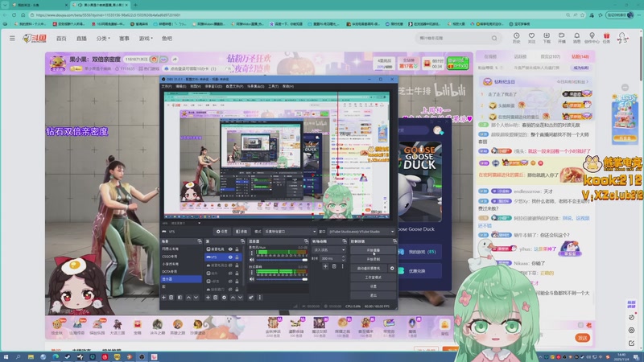Remove selected source trash icon
The height and width of the screenshot is (362, 644).
point(215,298)
